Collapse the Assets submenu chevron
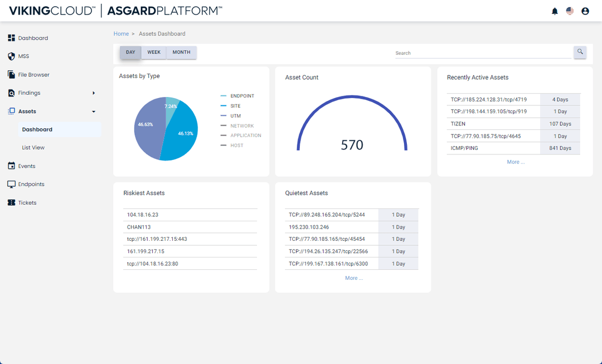The image size is (602, 364). click(93, 111)
